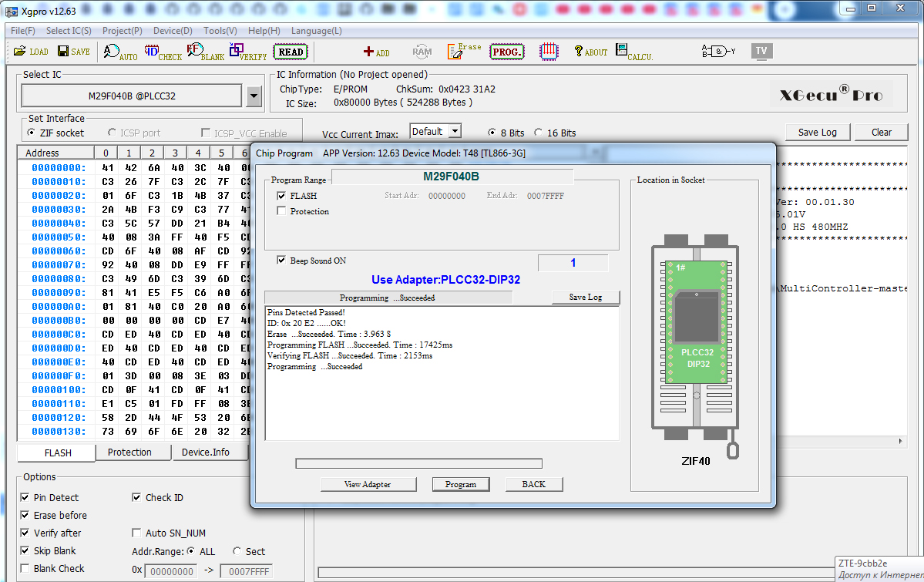Open the Tools(V) menu
The width and height of the screenshot is (924, 582).
pos(220,31)
